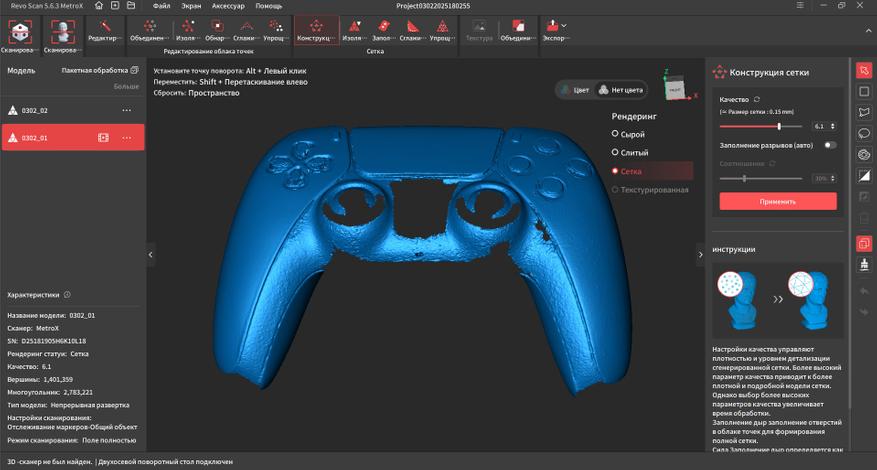877x470 pixels.
Task: Click the Вершины: 1,401,359 text
Action: coord(40,379)
